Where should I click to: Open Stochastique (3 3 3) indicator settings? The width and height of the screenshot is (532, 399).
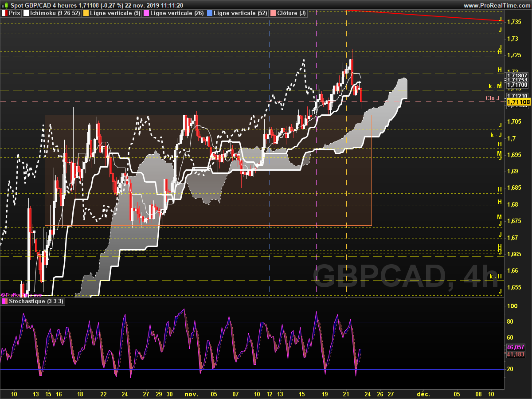point(33,301)
